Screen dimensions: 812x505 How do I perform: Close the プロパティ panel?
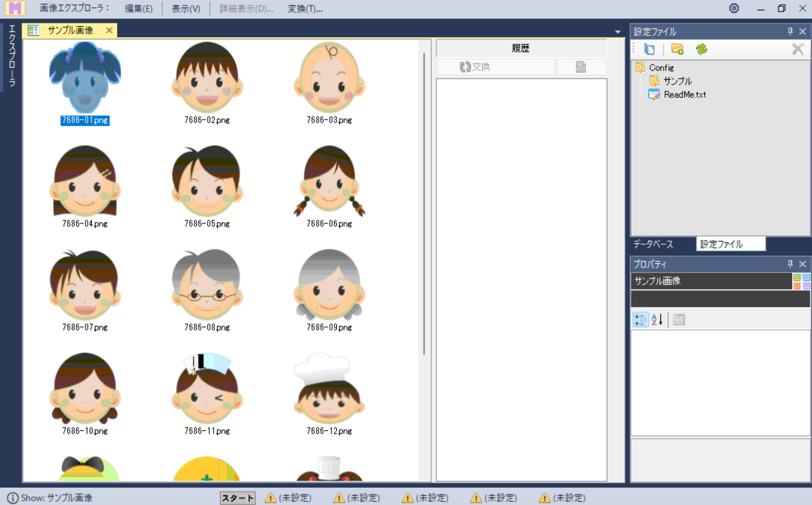point(803,264)
